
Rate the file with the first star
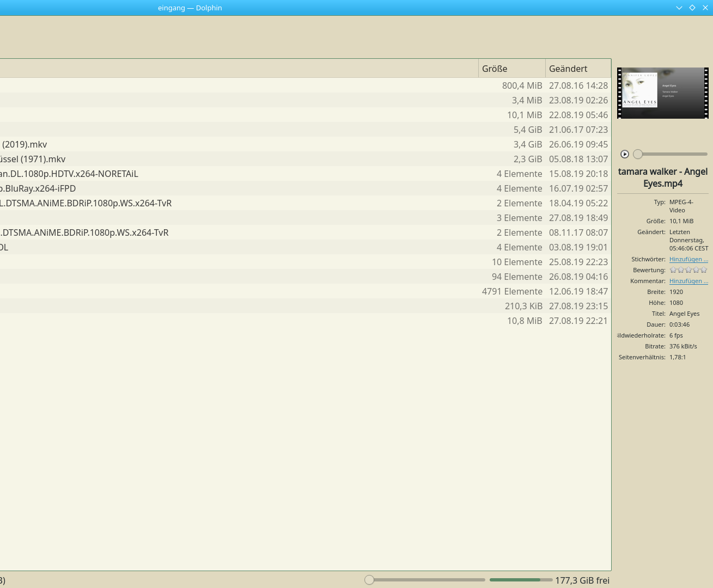click(673, 270)
